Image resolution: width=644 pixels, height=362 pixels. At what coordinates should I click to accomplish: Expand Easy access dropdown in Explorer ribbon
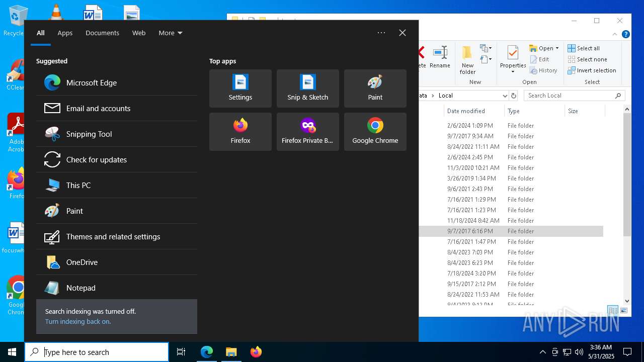[x=486, y=59]
